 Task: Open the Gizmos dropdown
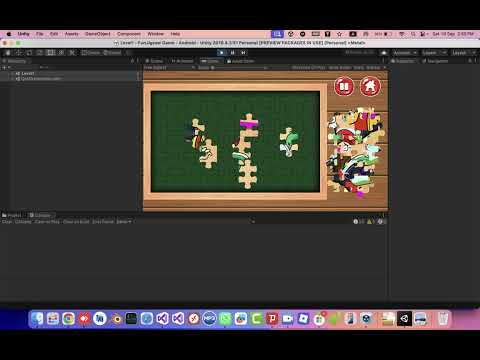pyautogui.click(x=375, y=68)
